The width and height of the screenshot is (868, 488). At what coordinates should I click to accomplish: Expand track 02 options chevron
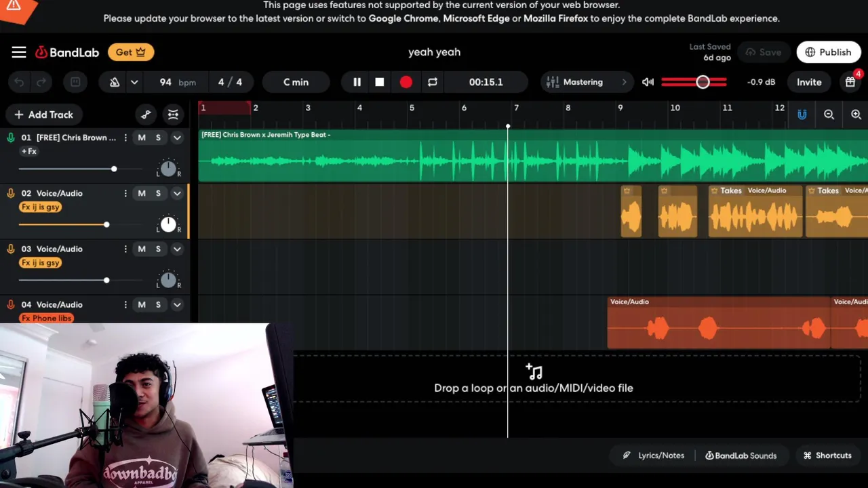[x=177, y=193]
